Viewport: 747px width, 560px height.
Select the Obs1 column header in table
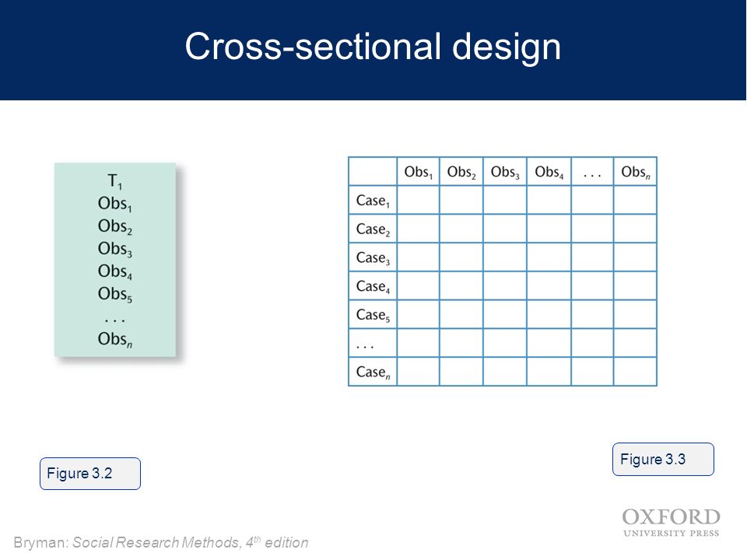pos(419,171)
